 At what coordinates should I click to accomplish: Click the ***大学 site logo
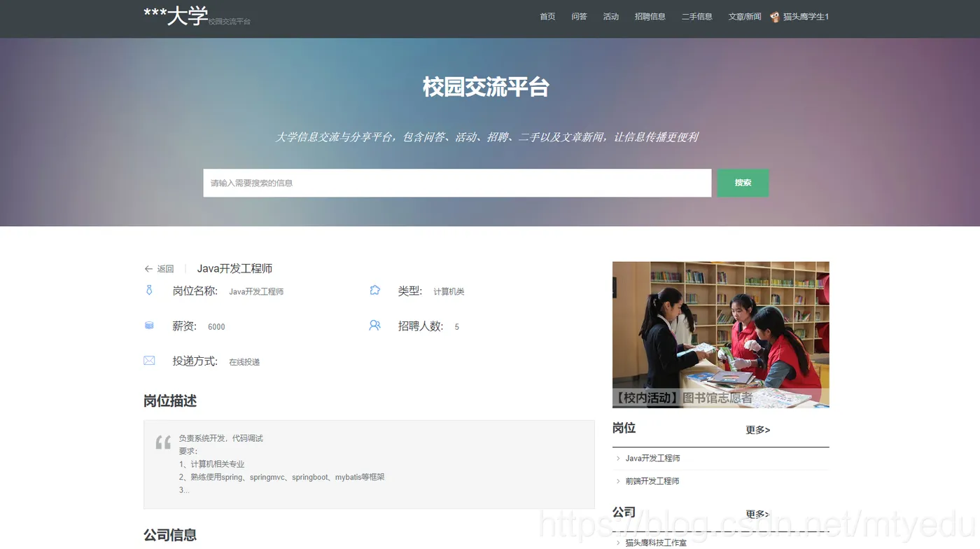point(176,16)
